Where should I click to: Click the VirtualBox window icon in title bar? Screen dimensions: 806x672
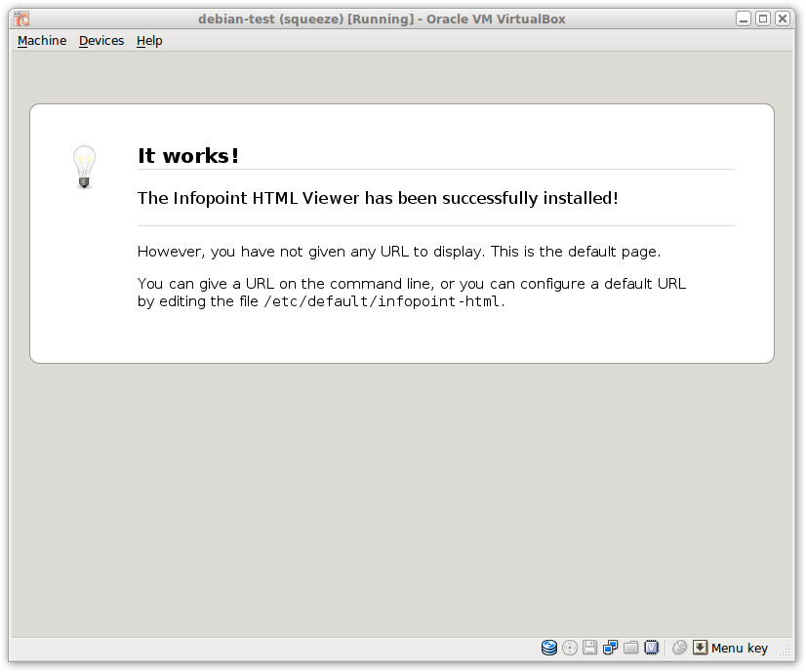click(x=21, y=19)
